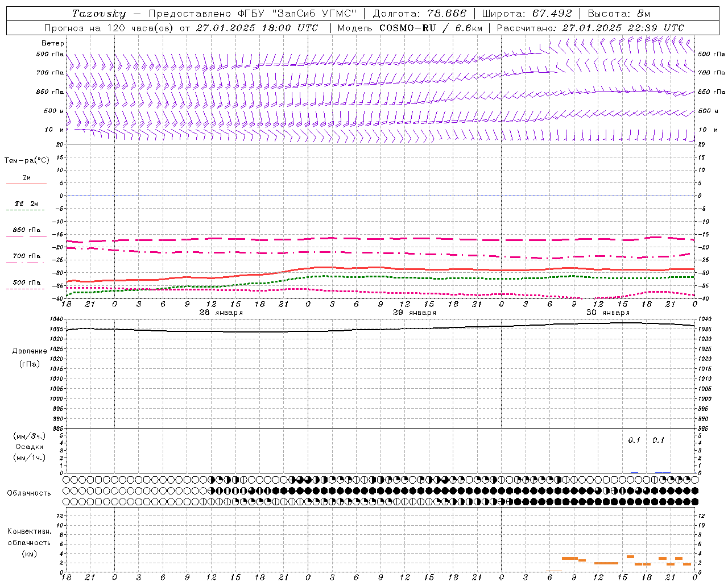Click the "(мм/1ч.)" precipitation unit label
Viewport: 728px width, 582px height.
[x=30, y=458]
